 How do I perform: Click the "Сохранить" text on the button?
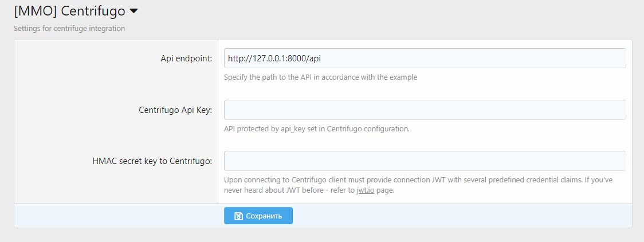[x=264, y=216]
